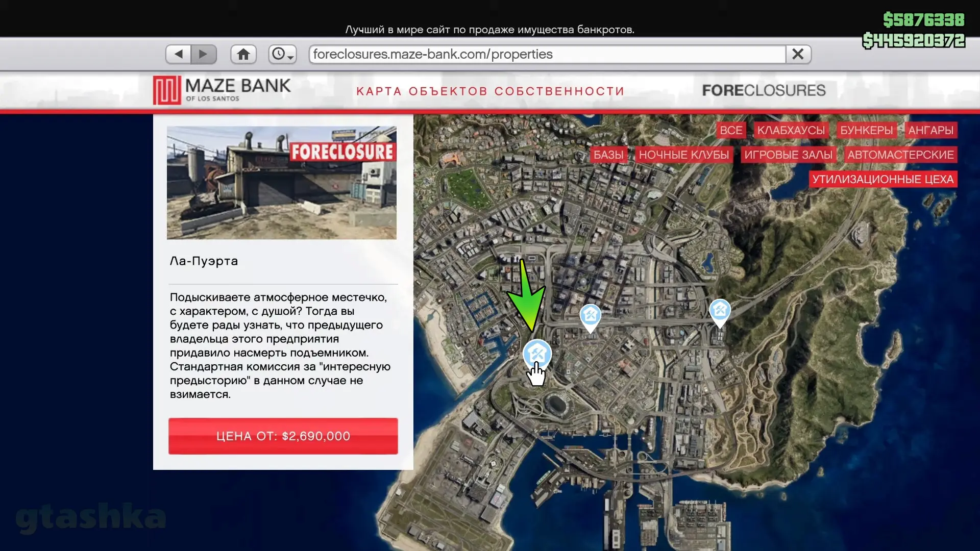The image size is (980, 551).
Task: Click the ЦЕНА ОТ: $2,690,000 button
Action: 283,436
